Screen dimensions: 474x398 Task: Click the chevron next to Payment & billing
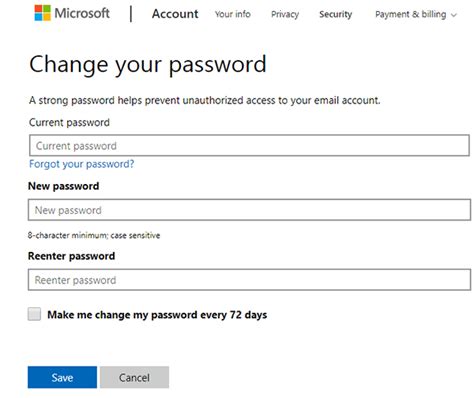tap(454, 15)
